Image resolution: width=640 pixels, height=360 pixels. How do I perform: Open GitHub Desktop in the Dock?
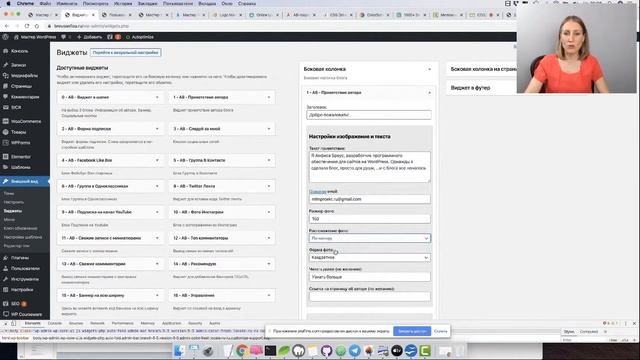tap(327, 351)
